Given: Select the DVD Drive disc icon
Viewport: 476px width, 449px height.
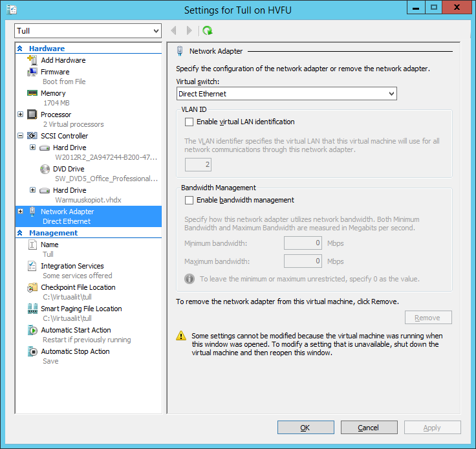Looking at the screenshot, I should click(x=45, y=169).
